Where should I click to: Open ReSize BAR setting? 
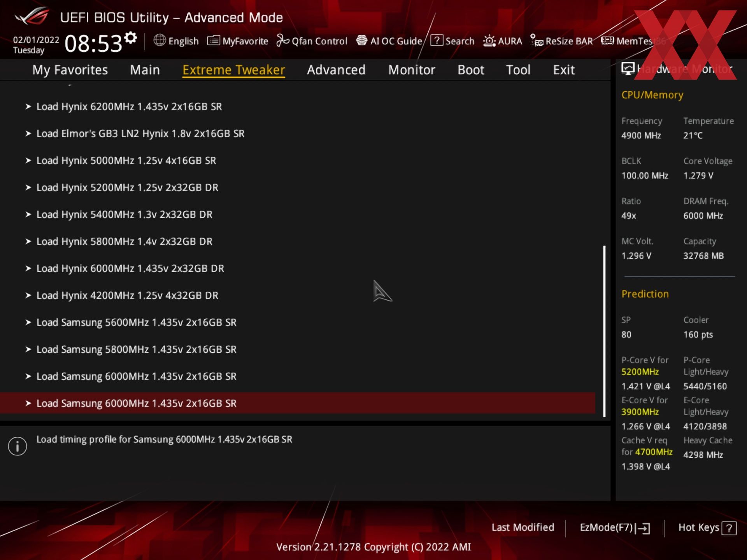(x=562, y=41)
